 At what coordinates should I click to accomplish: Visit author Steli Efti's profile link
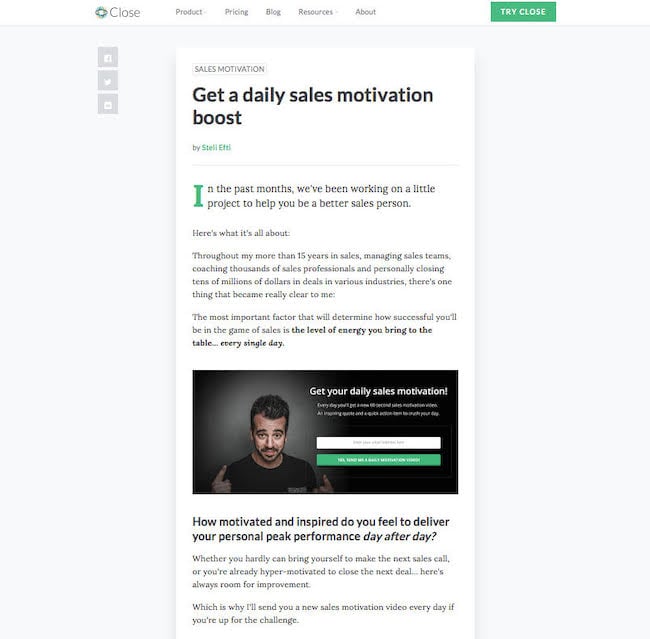[216, 148]
